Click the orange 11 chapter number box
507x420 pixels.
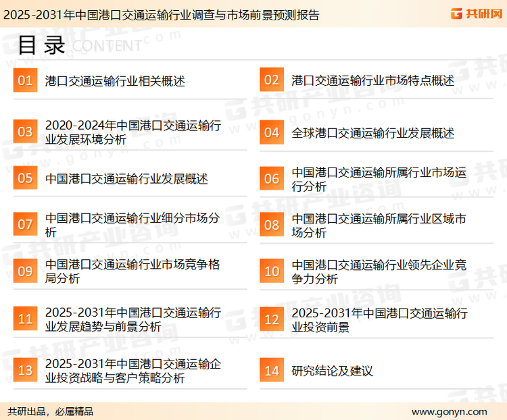(25, 319)
